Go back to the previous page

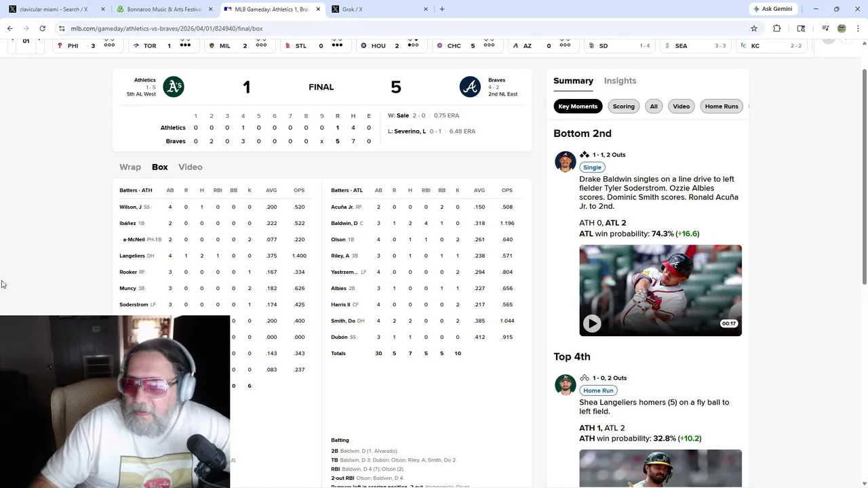point(10,28)
